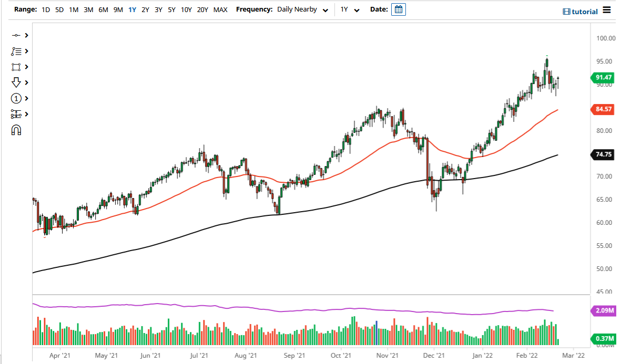Open the 1Y period dropdown
Image resolution: width=621 pixels, height=364 pixels.
350,9
